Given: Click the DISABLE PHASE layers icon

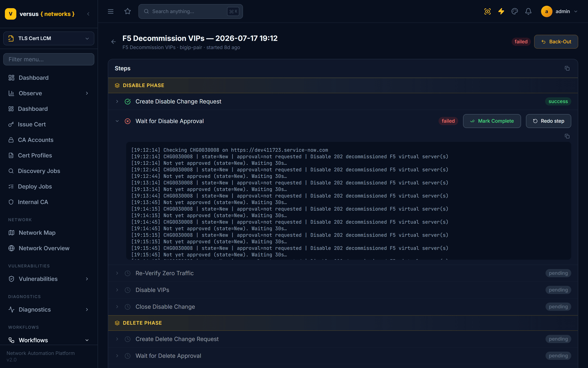Looking at the screenshot, I should [117, 85].
